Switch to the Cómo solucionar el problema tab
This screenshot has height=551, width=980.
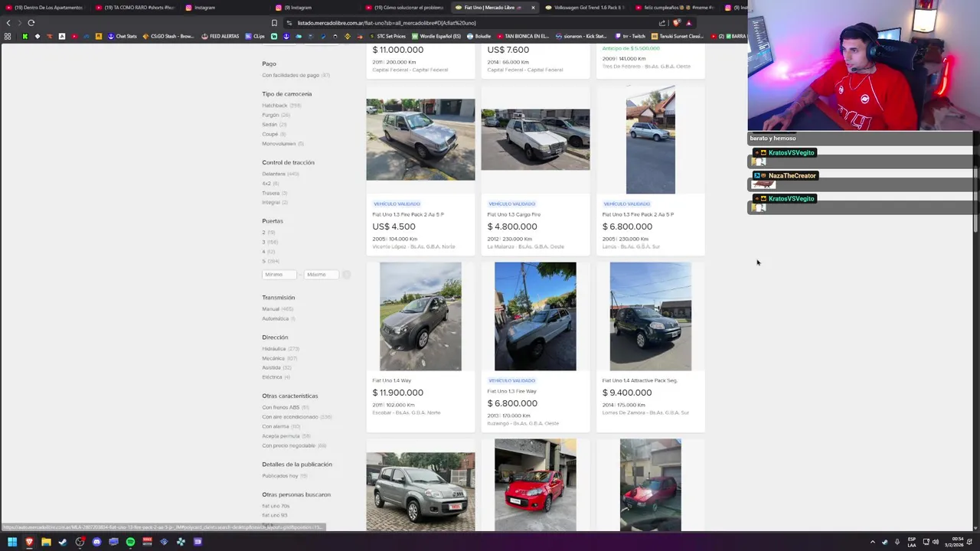pyautogui.click(x=405, y=8)
